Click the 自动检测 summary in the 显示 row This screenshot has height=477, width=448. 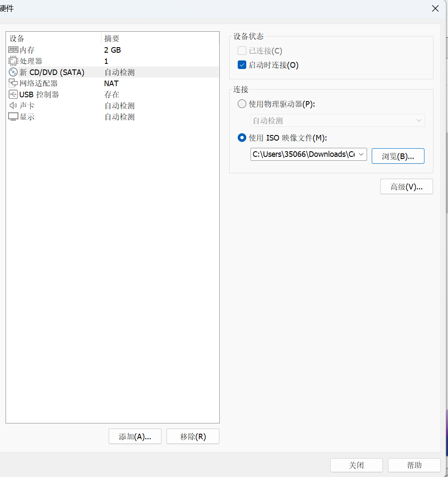point(119,117)
